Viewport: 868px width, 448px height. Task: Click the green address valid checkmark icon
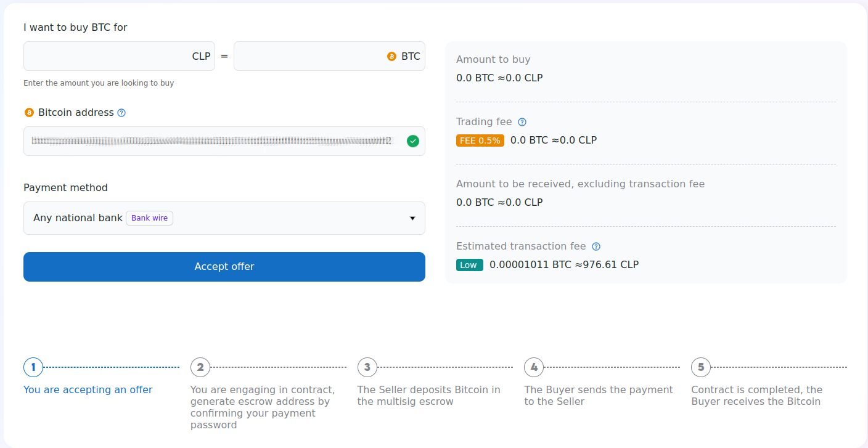[413, 141]
